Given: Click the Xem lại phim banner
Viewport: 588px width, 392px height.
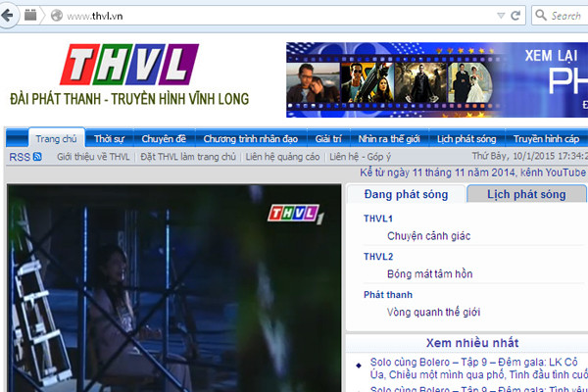Looking at the screenshot, I should click(x=436, y=80).
